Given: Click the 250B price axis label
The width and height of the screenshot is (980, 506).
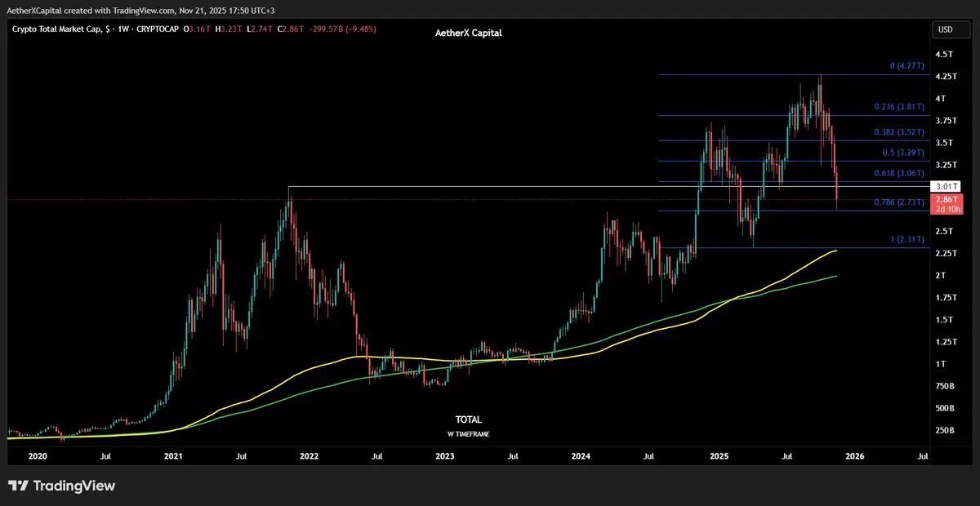Looking at the screenshot, I should tap(946, 430).
